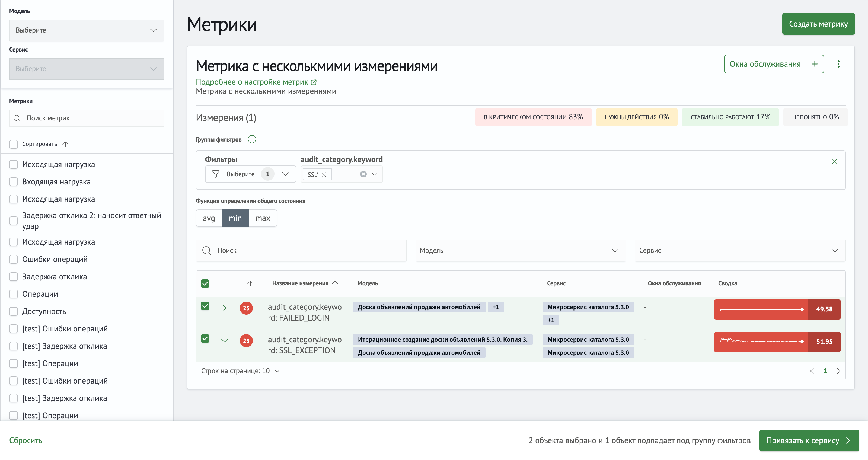Open the Сервис dropdown in the left sidebar

(87, 69)
